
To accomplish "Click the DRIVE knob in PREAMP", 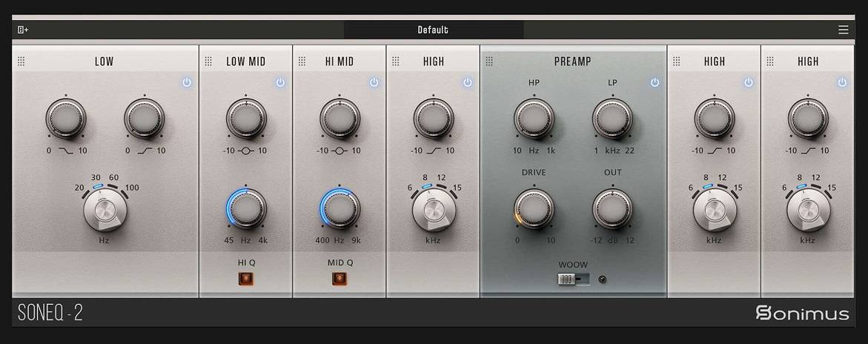I will (534, 208).
